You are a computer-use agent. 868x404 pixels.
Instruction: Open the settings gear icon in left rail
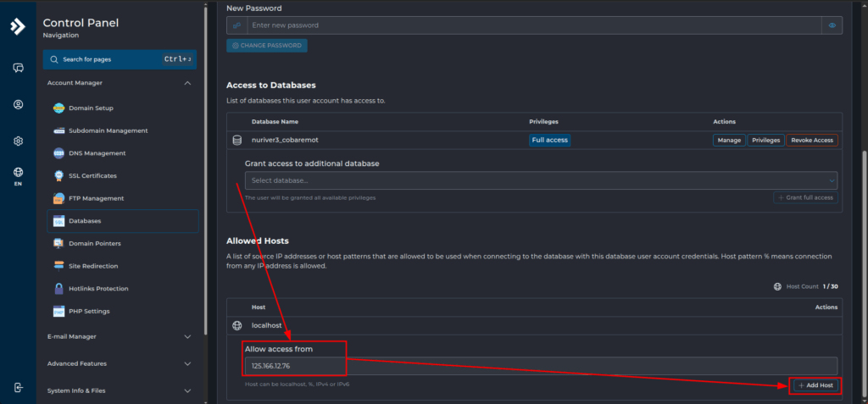pyautogui.click(x=18, y=141)
